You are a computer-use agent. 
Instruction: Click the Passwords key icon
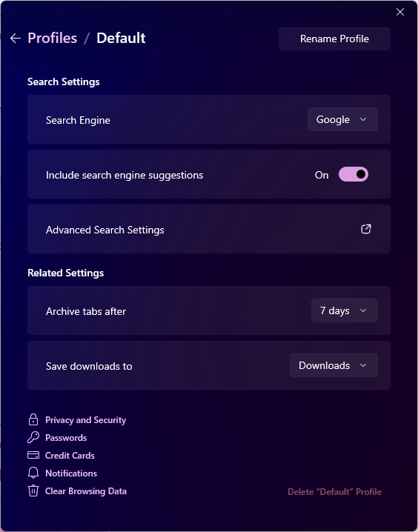(33, 437)
